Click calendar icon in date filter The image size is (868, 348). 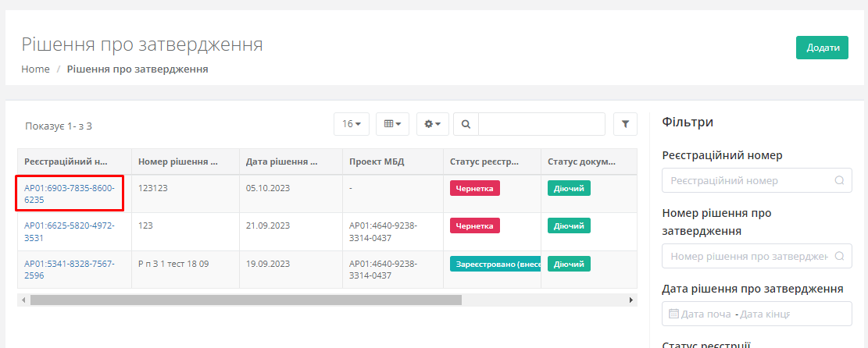pyautogui.click(x=674, y=314)
